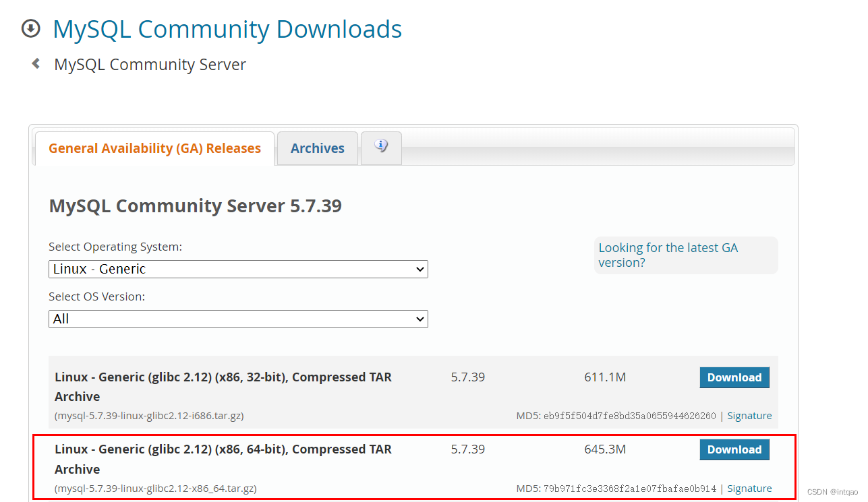Viewport: 868px width, 502px height.
Task: Click the Select OS Version label
Action: 97,296
